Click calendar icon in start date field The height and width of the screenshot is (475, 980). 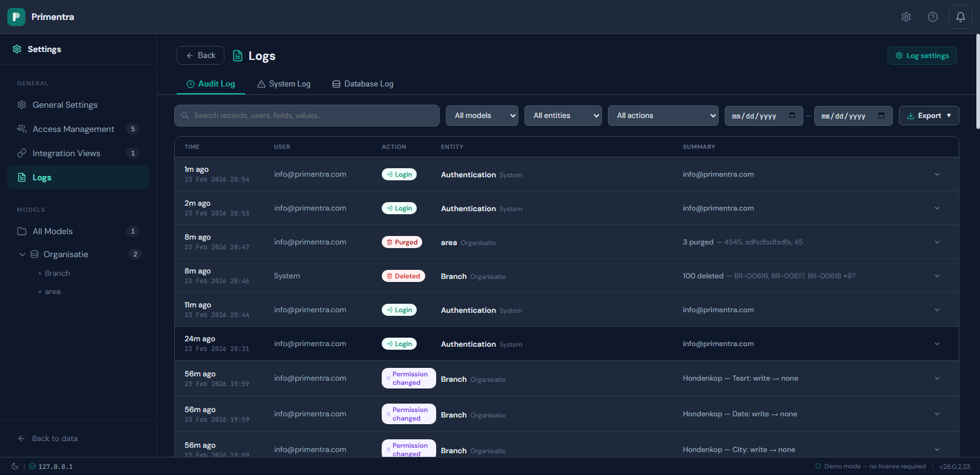point(792,116)
